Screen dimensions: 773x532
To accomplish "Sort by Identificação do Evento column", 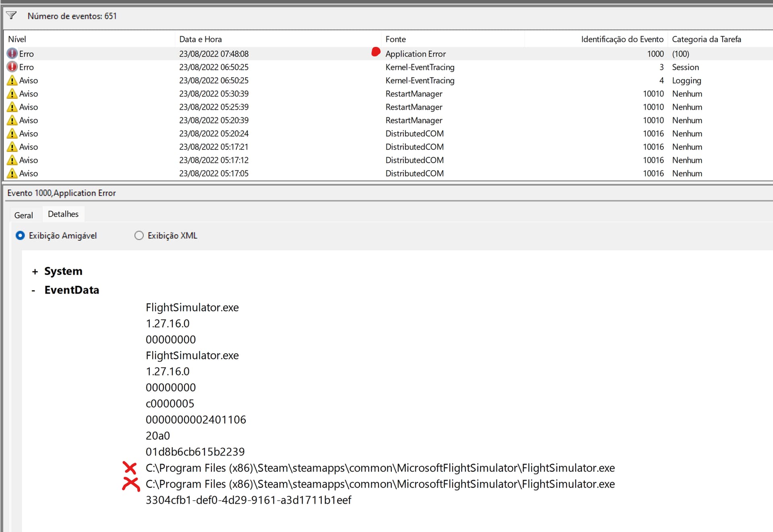I will pyautogui.click(x=596, y=39).
